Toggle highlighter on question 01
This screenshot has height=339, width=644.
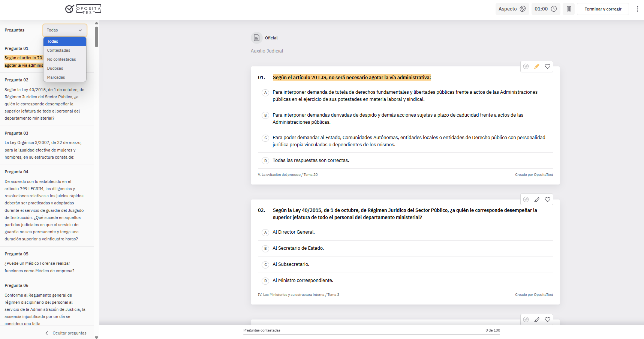pos(537,66)
